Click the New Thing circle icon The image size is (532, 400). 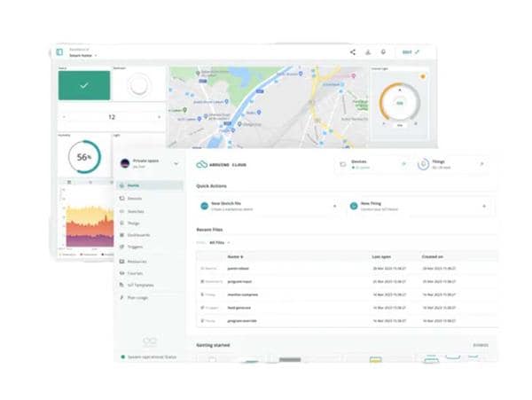click(353, 205)
